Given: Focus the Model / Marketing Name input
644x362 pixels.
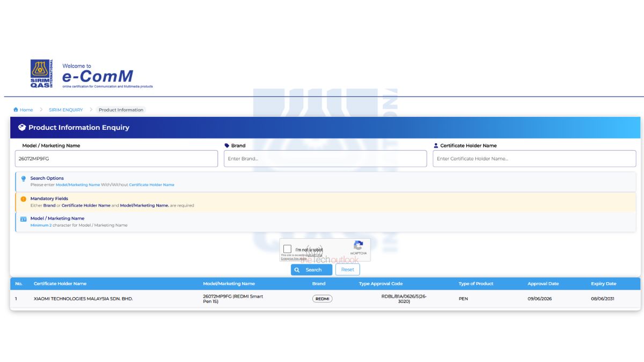Looking at the screenshot, I should [x=116, y=159].
